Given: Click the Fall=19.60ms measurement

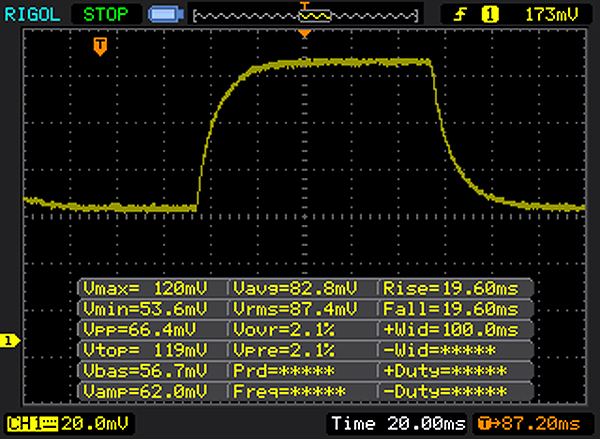Looking at the screenshot, I should (x=451, y=309).
